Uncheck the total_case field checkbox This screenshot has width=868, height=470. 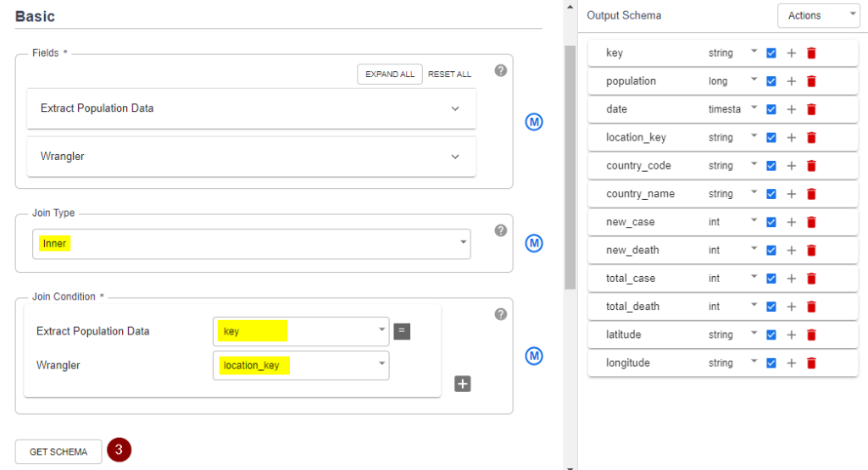coord(771,279)
